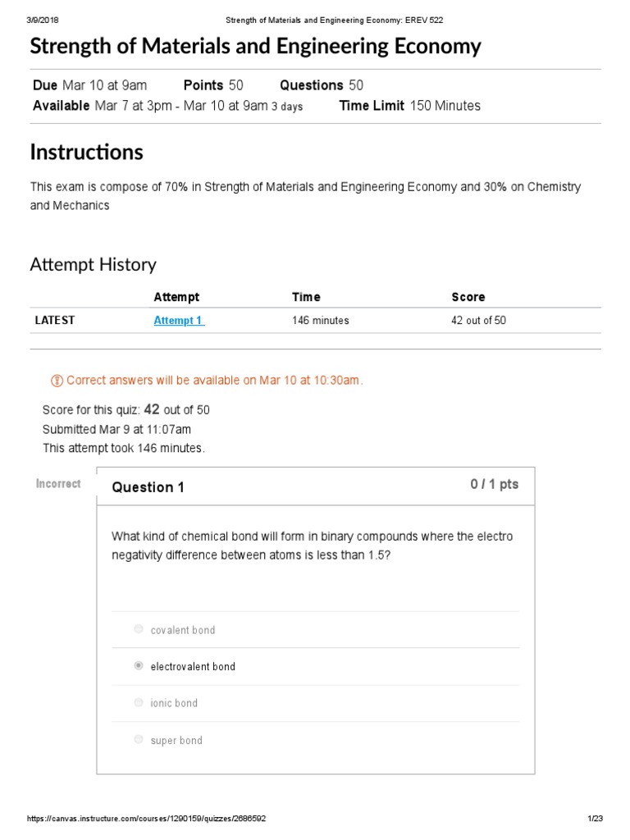Open the Attempt 1 link
The height and width of the screenshot is (840, 630).
179,321
